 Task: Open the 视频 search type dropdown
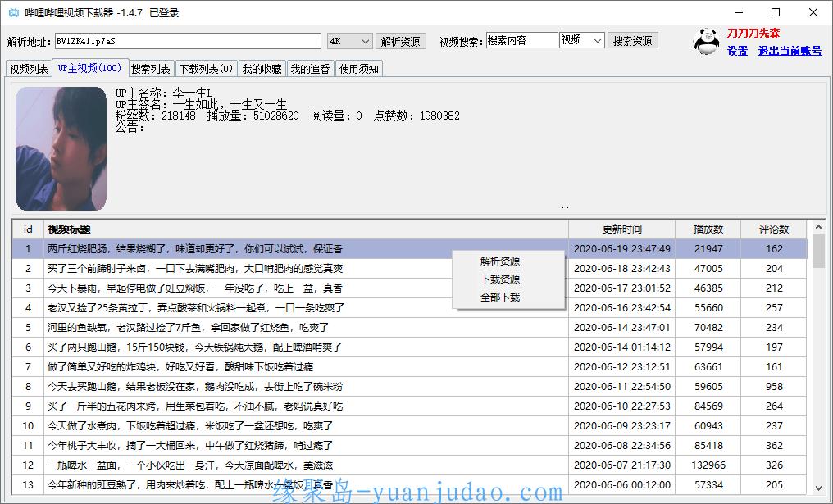[x=582, y=40]
